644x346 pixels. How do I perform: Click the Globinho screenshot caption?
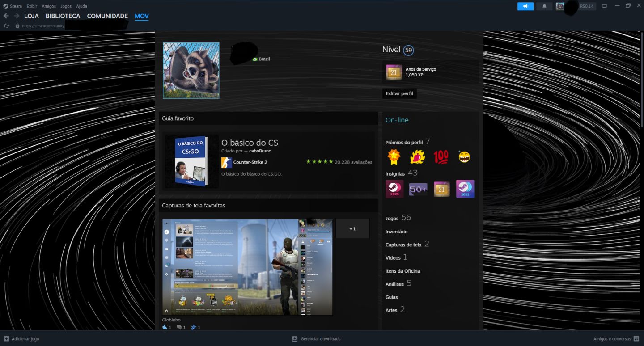[x=171, y=320]
